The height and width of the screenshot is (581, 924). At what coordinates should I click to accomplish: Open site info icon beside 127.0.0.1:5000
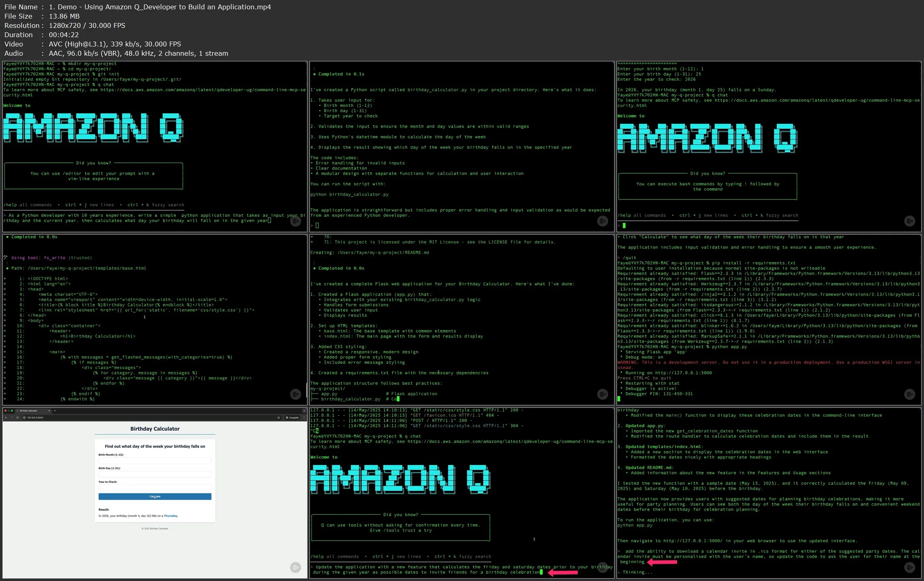click(24, 417)
